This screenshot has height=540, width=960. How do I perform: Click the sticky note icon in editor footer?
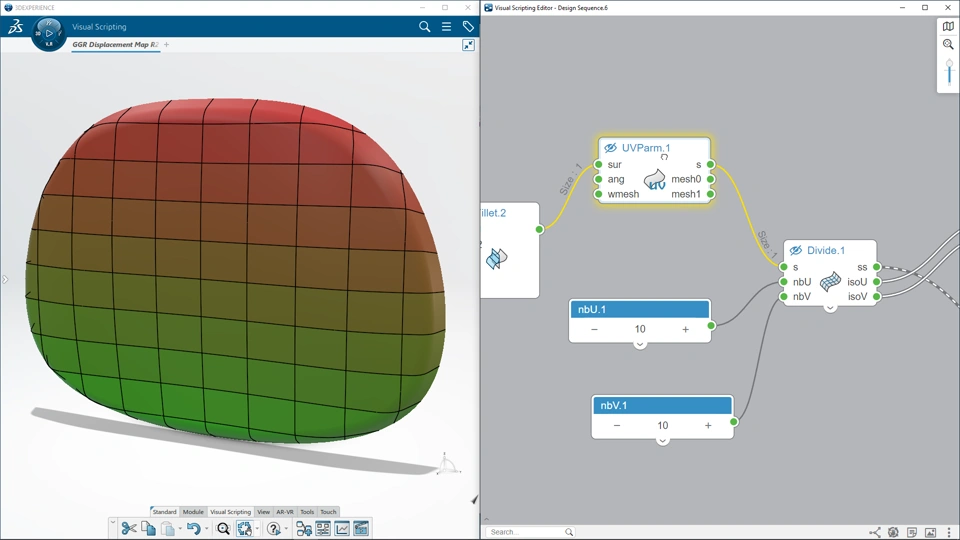pos(912,532)
